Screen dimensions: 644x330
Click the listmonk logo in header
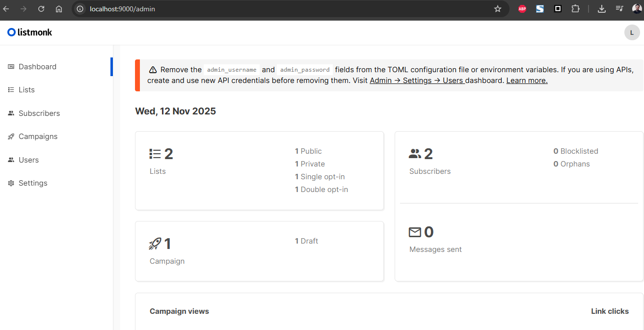pos(29,32)
